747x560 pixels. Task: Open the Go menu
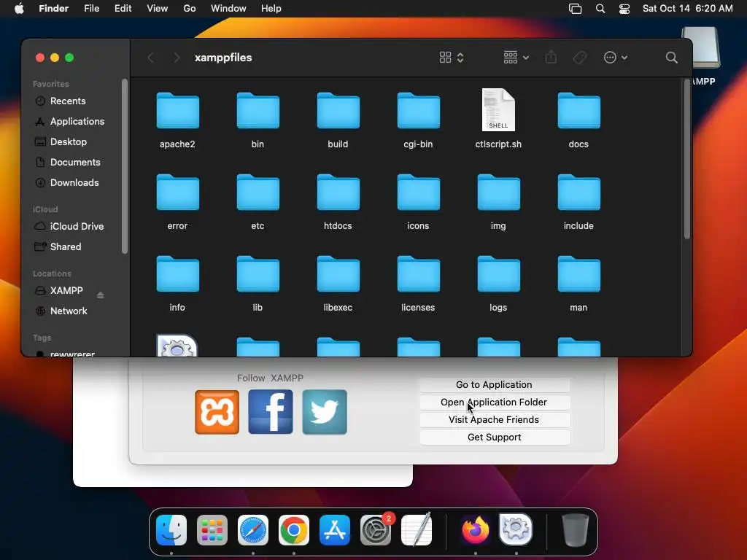tap(190, 9)
